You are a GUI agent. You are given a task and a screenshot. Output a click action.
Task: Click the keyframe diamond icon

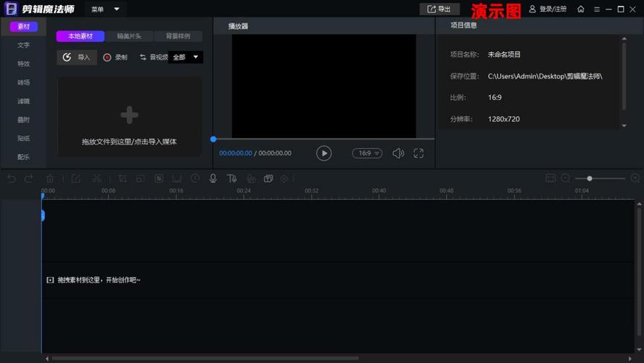click(x=284, y=179)
